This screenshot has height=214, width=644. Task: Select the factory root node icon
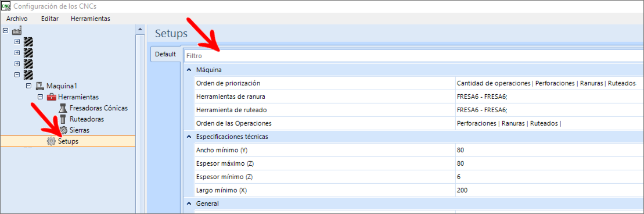[17, 30]
